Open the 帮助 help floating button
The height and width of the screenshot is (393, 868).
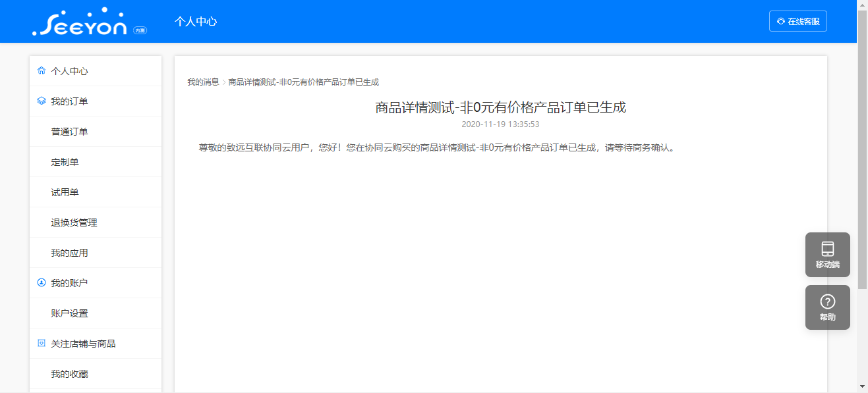point(828,307)
